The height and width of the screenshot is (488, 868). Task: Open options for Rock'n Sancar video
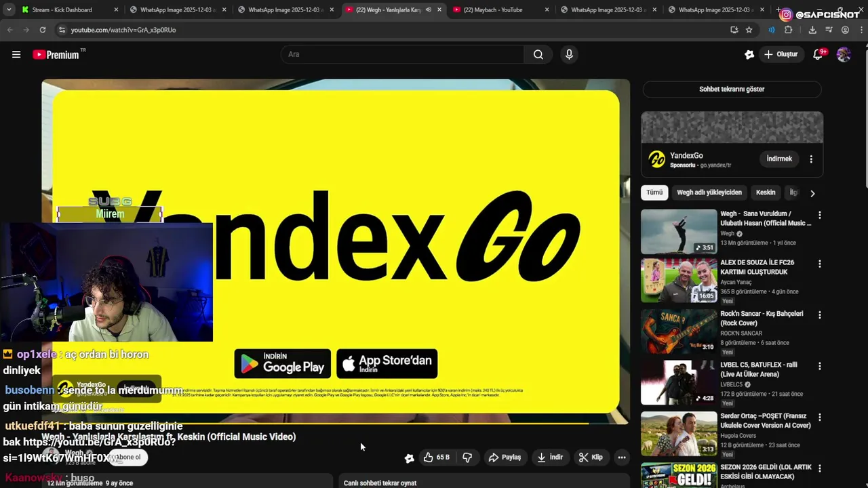[819, 315]
